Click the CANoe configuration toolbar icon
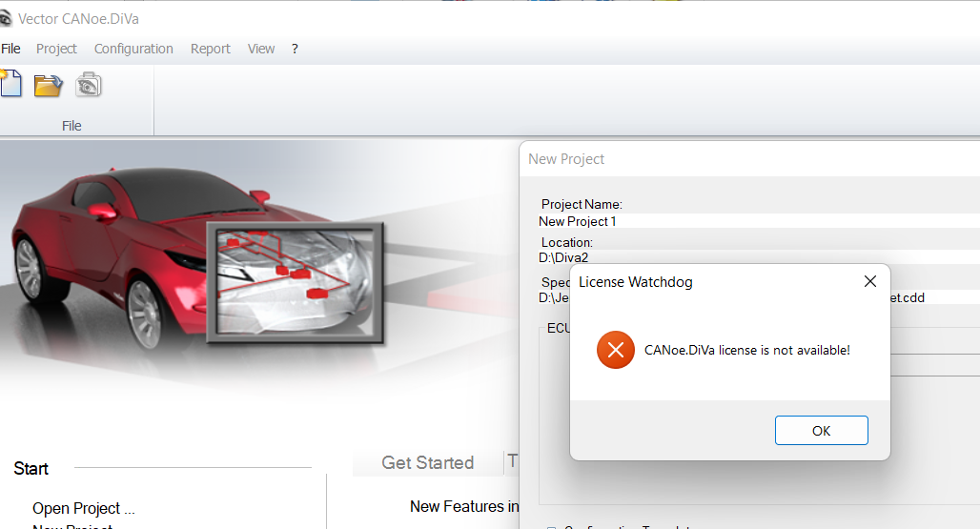 tap(88, 85)
